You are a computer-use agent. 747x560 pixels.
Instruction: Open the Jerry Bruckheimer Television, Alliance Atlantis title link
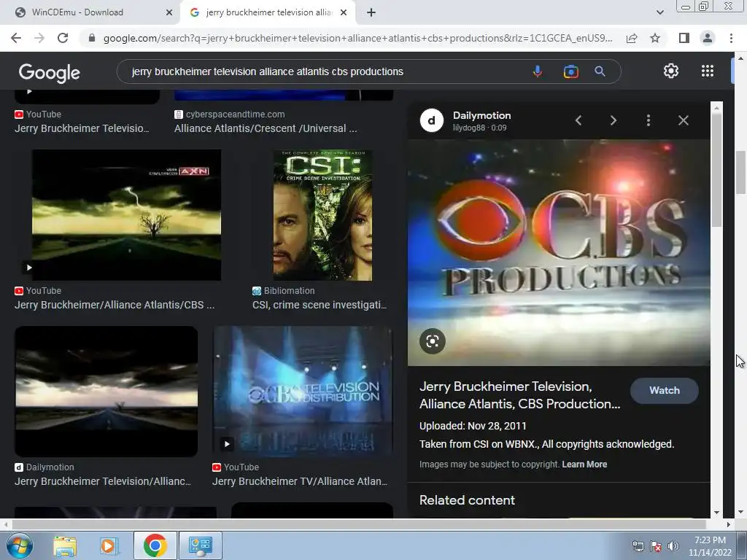[x=519, y=395]
